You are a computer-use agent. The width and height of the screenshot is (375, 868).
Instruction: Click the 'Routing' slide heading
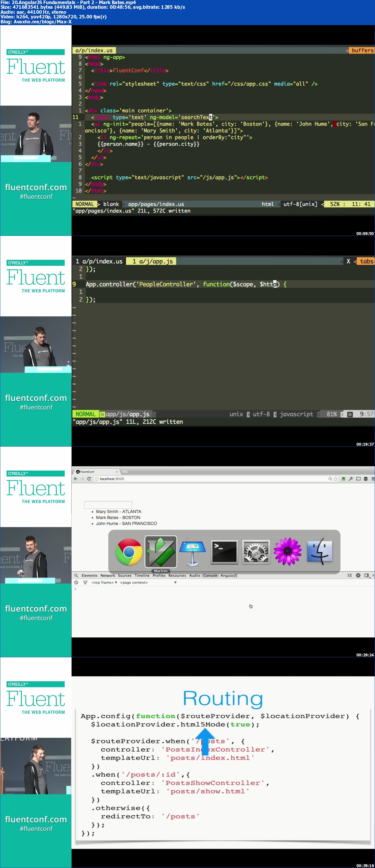pos(223,698)
